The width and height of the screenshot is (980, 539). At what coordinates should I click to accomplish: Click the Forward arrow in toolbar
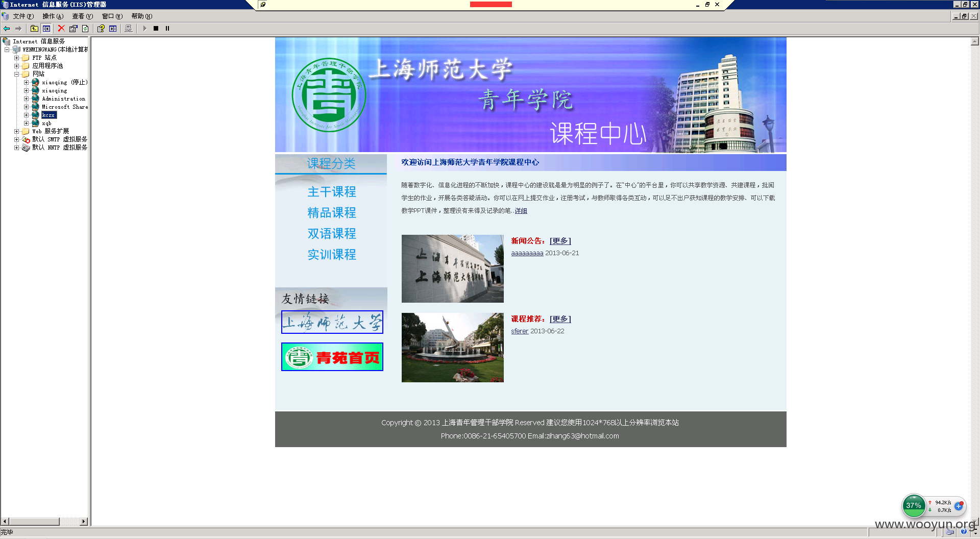click(18, 29)
